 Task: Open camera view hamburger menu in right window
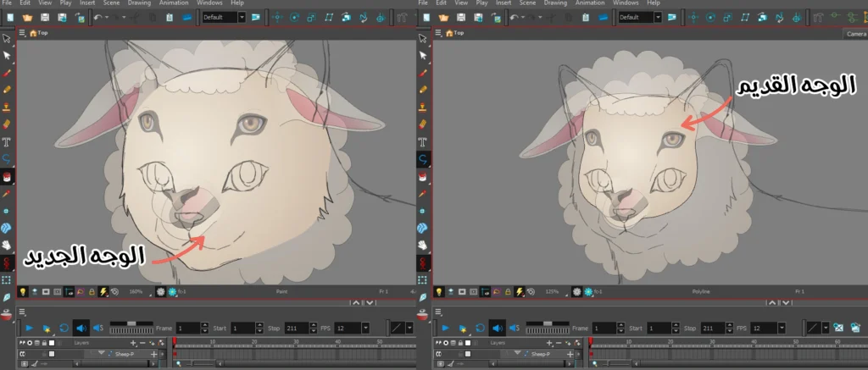pyautogui.click(x=438, y=33)
